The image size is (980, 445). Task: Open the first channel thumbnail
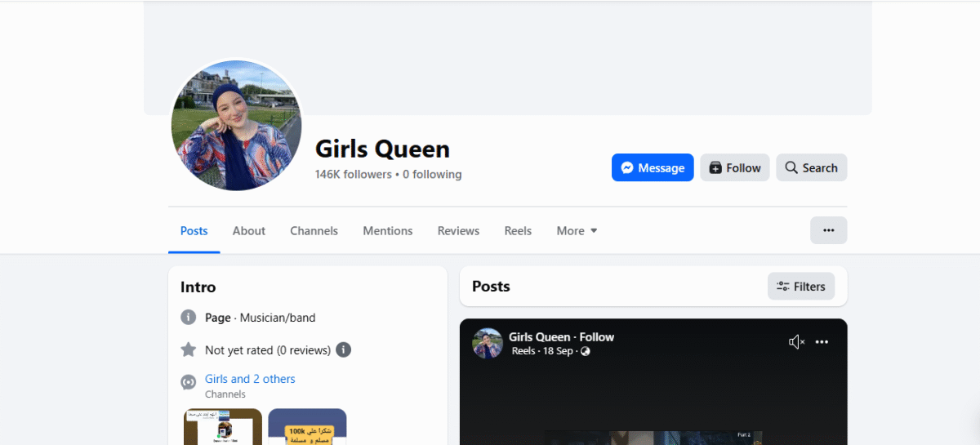point(223,427)
